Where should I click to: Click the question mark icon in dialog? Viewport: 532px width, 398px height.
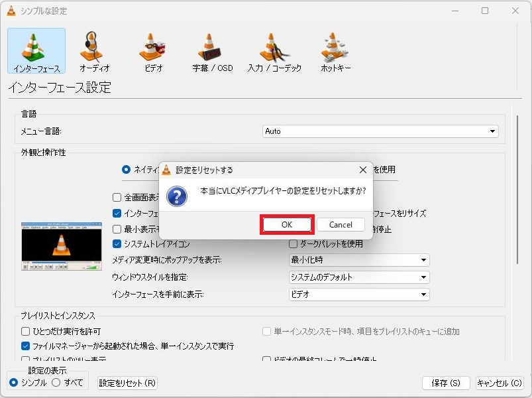[x=176, y=196]
